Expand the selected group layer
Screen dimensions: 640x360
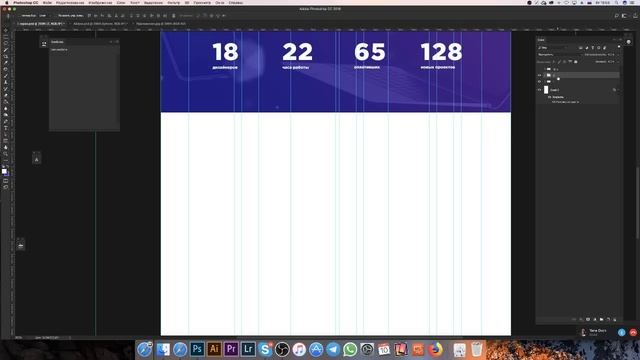click(x=544, y=76)
